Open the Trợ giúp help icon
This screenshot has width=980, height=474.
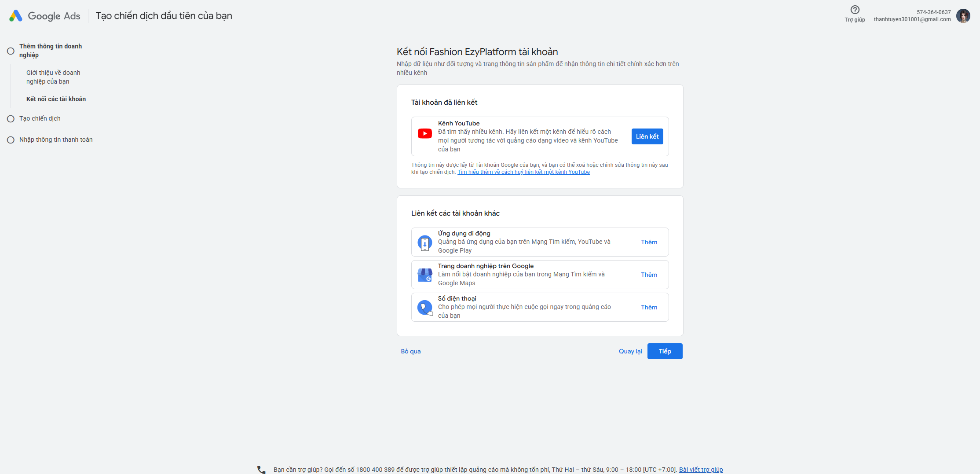[x=855, y=10]
